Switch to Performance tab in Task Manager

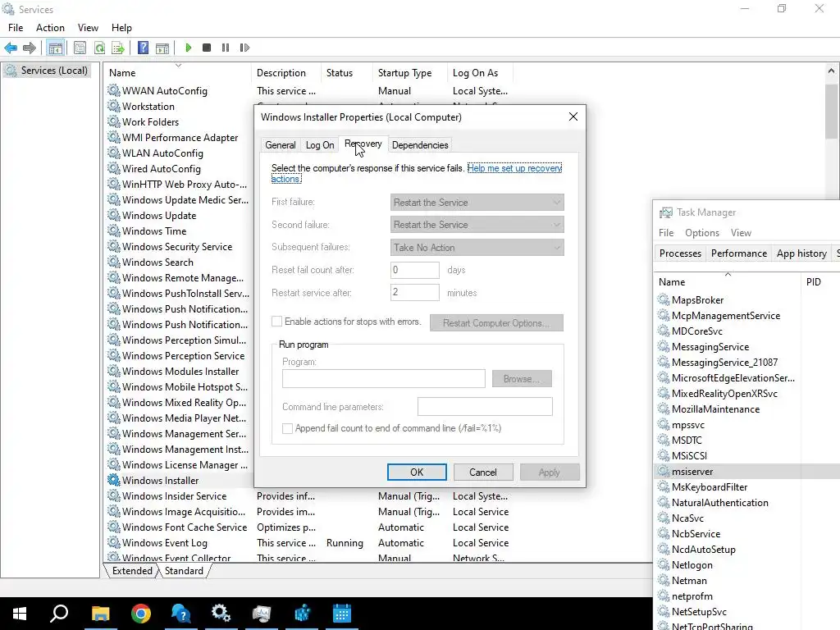(739, 253)
